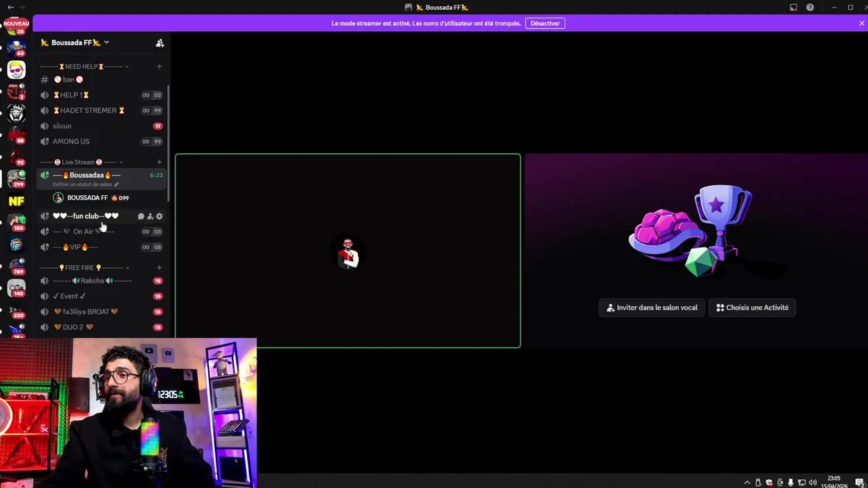
Task: Open the help question mark icon
Action: point(810,7)
